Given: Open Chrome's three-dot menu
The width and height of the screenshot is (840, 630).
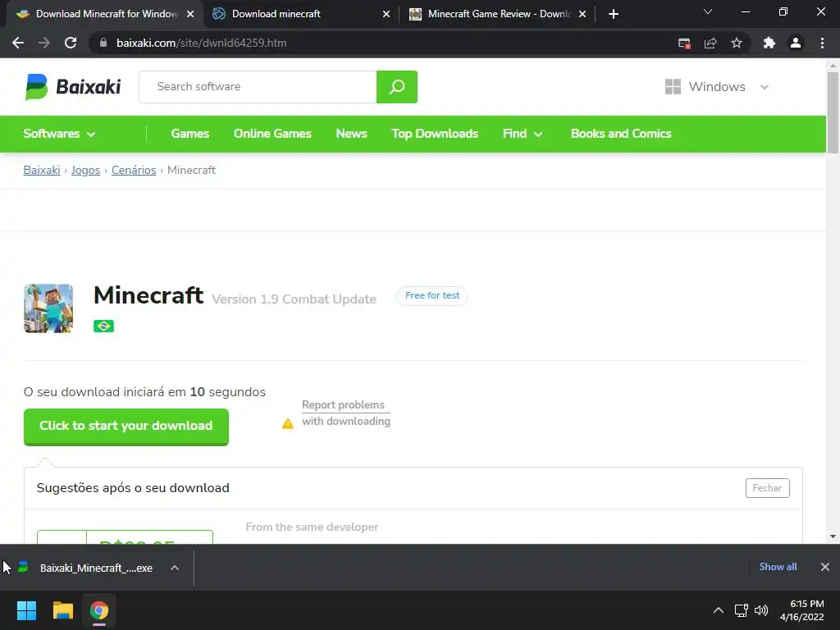Looking at the screenshot, I should pyautogui.click(x=822, y=43).
